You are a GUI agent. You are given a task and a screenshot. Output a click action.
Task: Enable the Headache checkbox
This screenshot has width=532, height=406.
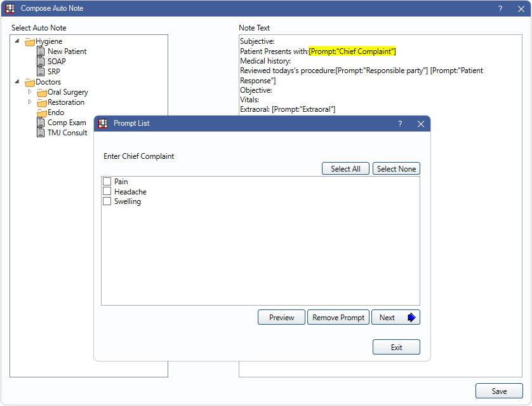coord(107,191)
